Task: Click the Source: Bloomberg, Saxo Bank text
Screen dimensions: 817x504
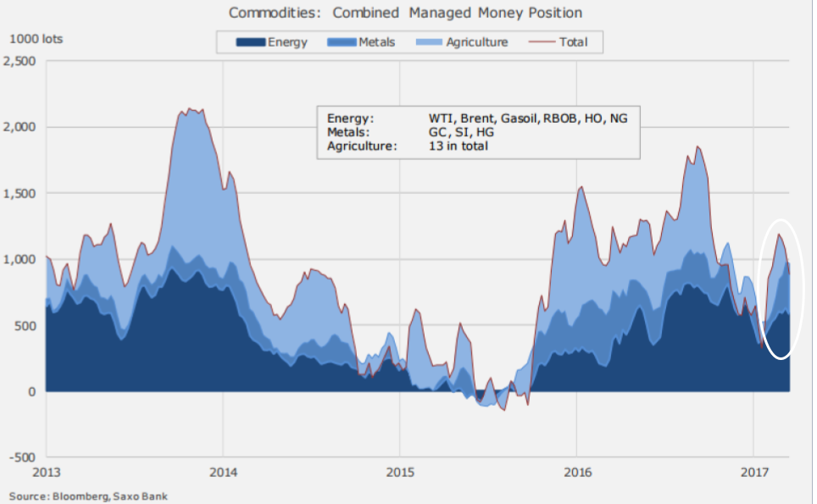Action: coord(89,496)
